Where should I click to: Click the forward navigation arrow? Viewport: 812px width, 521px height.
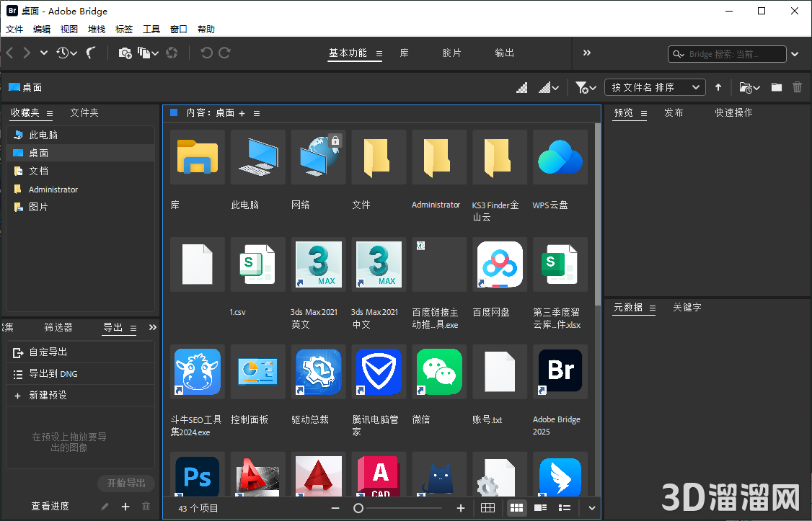[27, 53]
